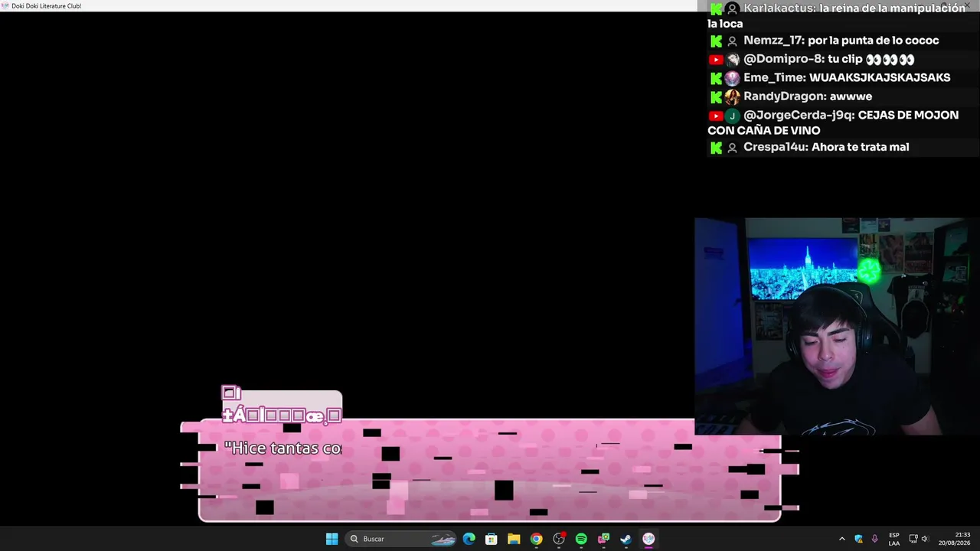Switch the ESP LAA keyboard language
Screen dimensions: 980x551
click(894, 539)
